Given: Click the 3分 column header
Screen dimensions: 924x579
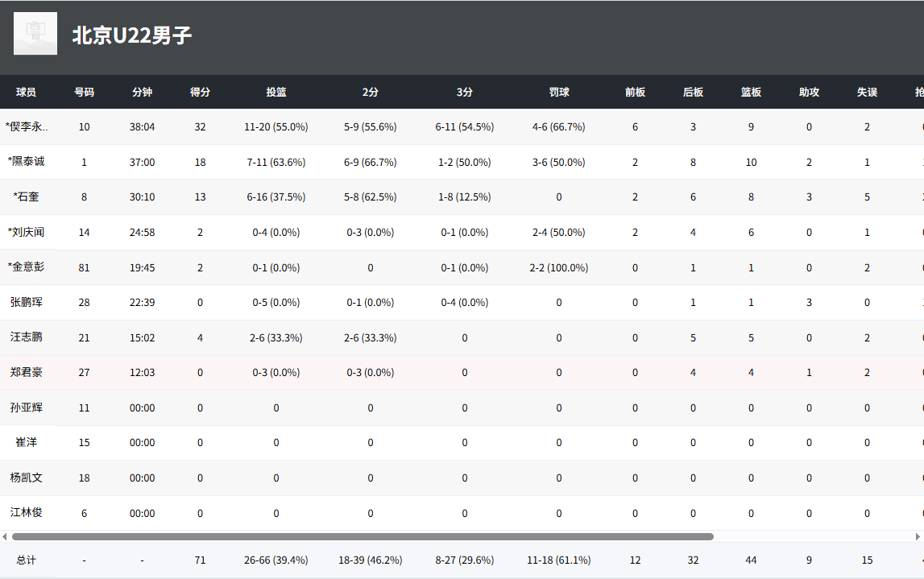Looking at the screenshot, I should pos(465,93).
